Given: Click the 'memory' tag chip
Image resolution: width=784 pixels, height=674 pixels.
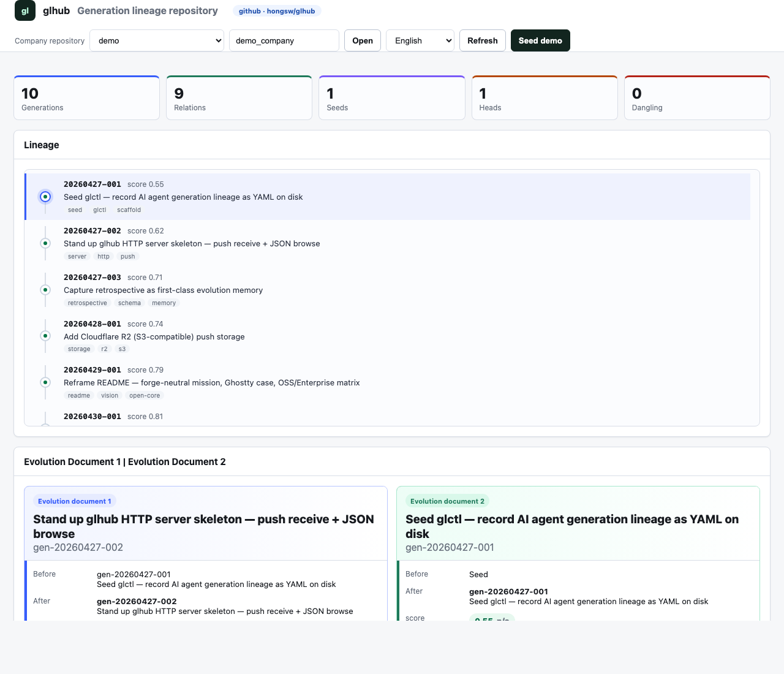Looking at the screenshot, I should (x=164, y=303).
